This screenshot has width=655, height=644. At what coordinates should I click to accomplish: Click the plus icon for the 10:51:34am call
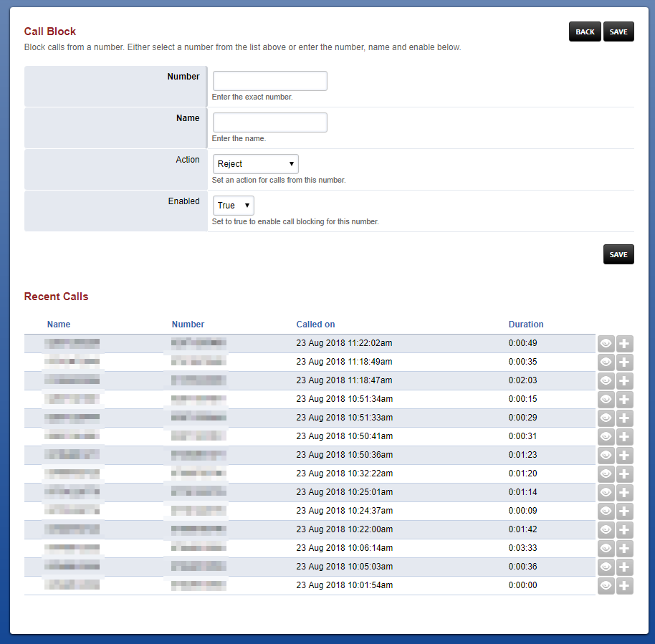coord(624,399)
